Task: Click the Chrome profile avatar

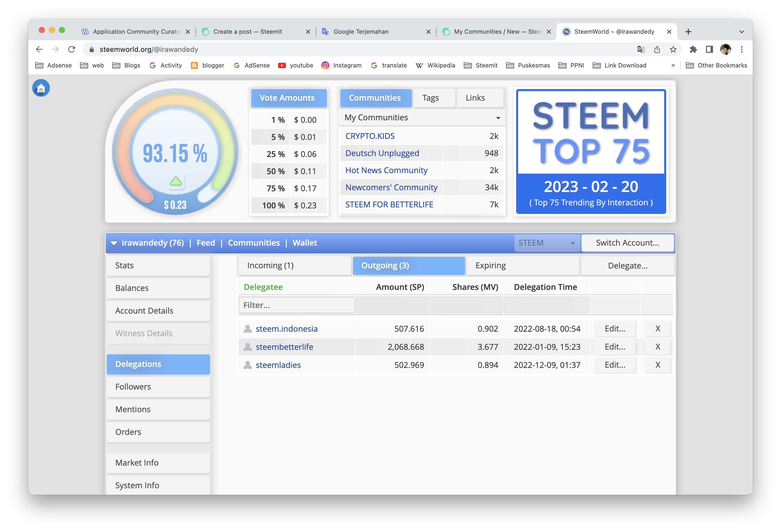Action: pyautogui.click(x=726, y=49)
